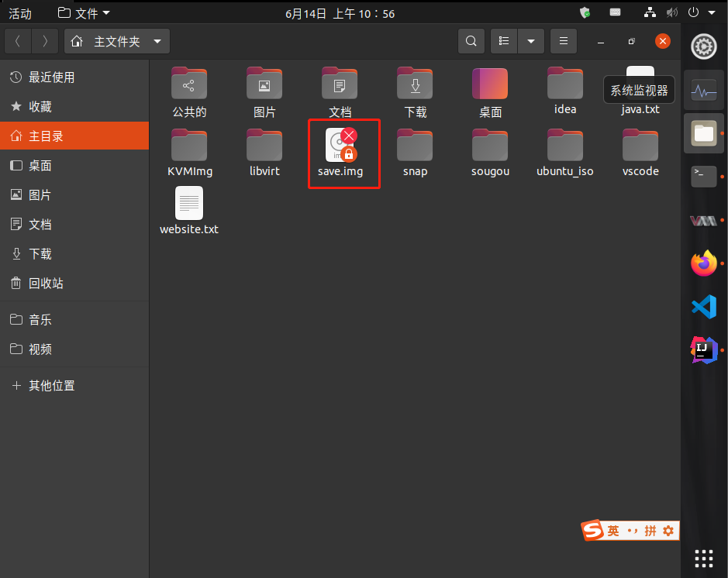Go back with the left arrow

(18, 41)
